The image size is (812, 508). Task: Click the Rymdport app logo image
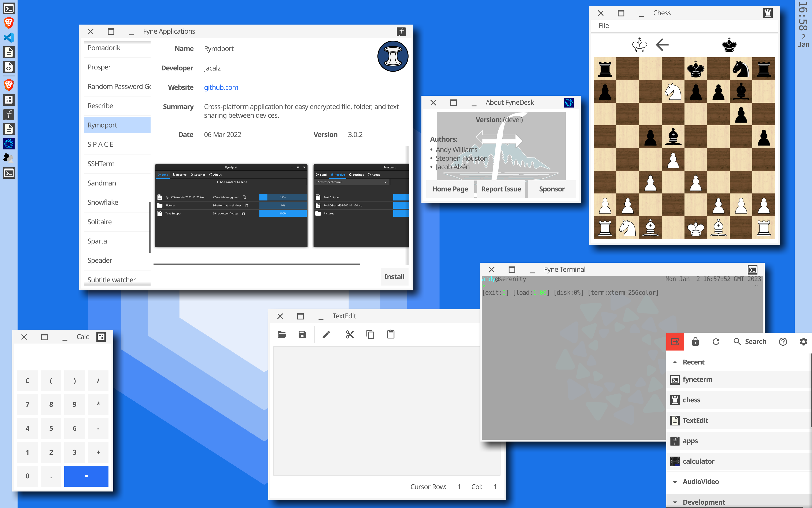(x=393, y=56)
